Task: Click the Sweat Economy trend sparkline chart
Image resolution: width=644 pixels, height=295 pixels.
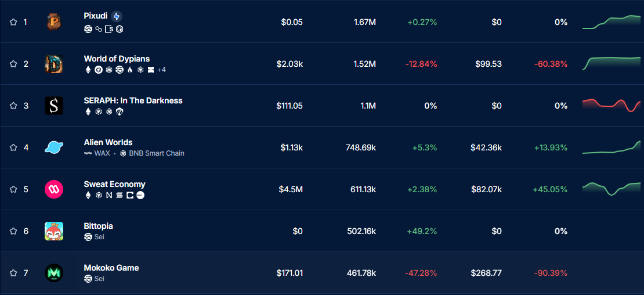Action: pyautogui.click(x=612, y=189)
